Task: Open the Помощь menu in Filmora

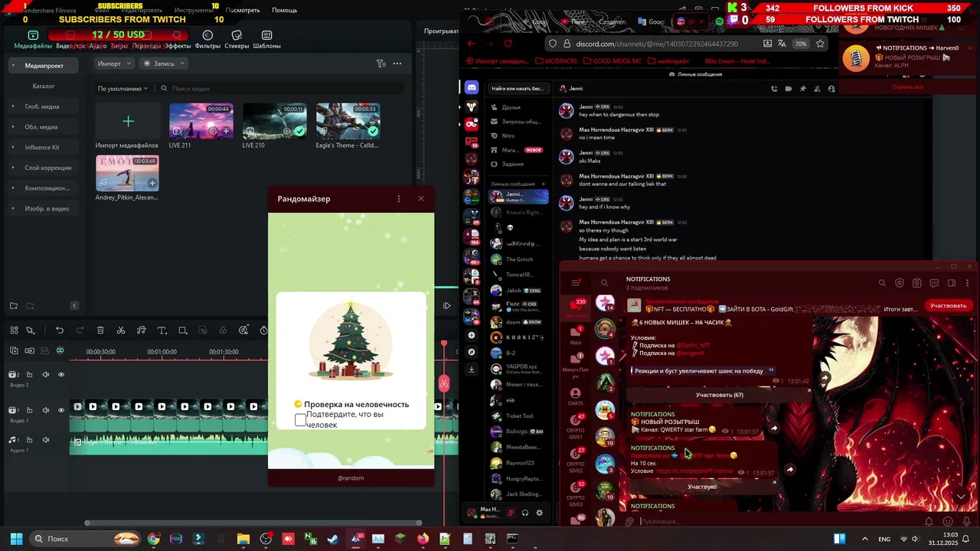Action: [x=284, y=10]
